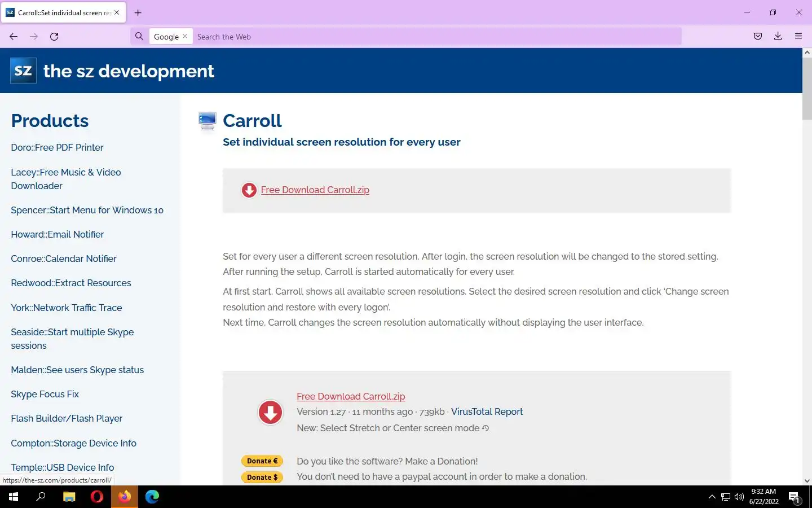Viewport: 812px width, 508px height.
Task: Open the Pocket save icon
Action: point(758,37)
